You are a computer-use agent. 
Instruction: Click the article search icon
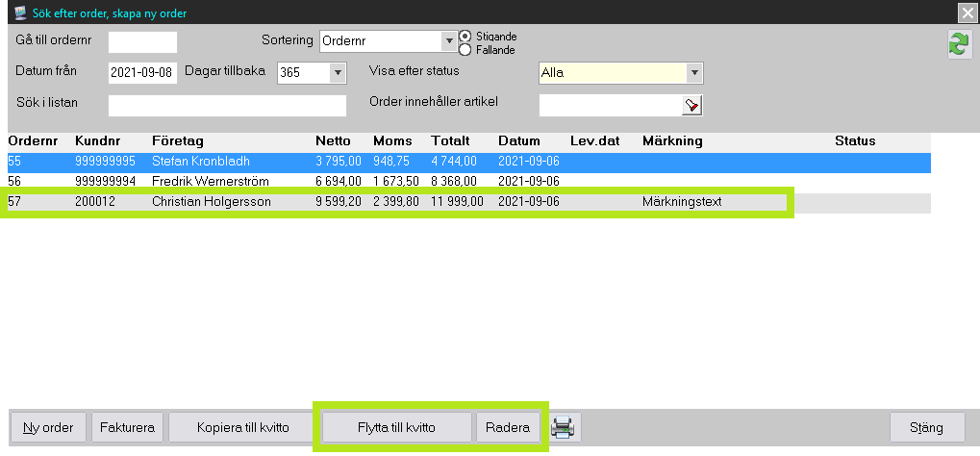coord(691,105)
